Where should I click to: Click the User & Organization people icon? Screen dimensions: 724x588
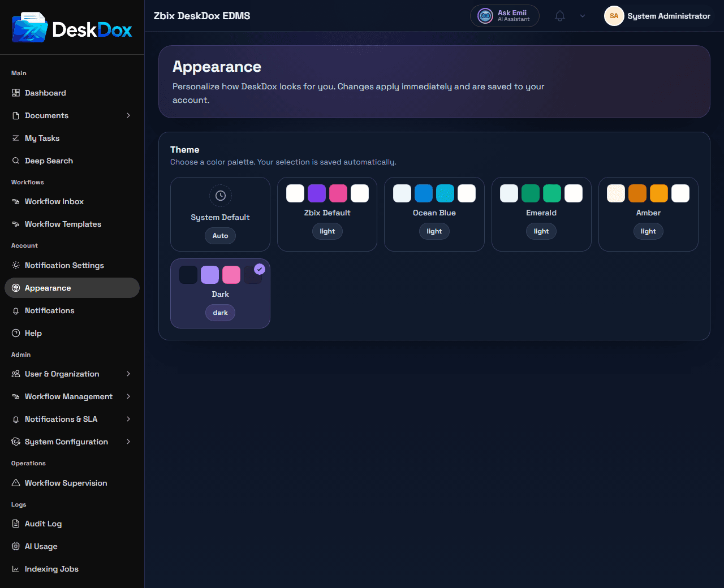tap(16, 374)
